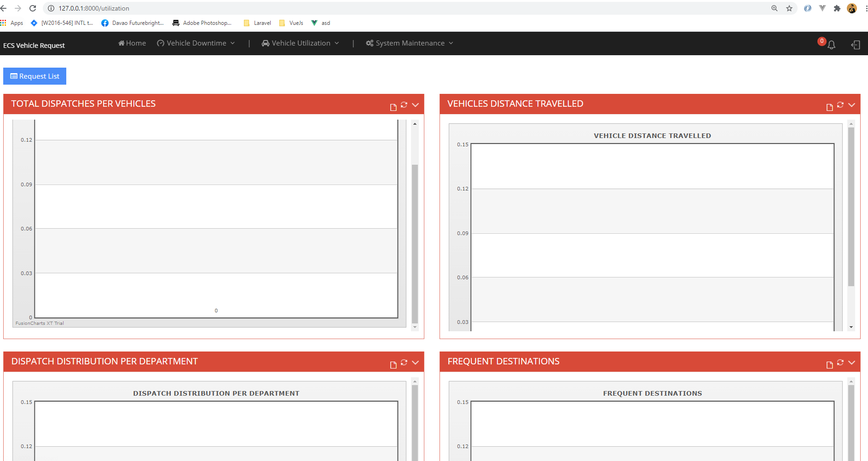Refresh the Total Dispatches Per Vehicles panel
Image resolution: width=868 pixels, height=461 pixels.
(404, 105)
